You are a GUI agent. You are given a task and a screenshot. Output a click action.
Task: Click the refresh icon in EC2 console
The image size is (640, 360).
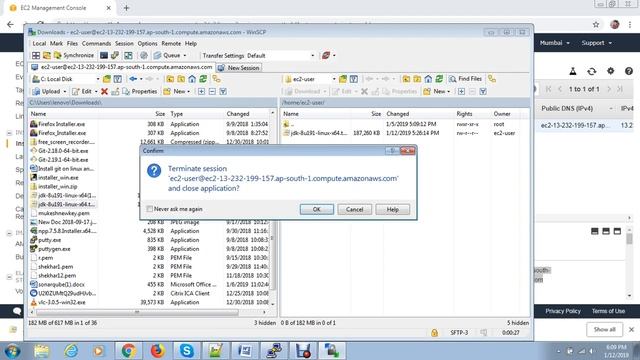pyautogui.click(x=591, y=71)
